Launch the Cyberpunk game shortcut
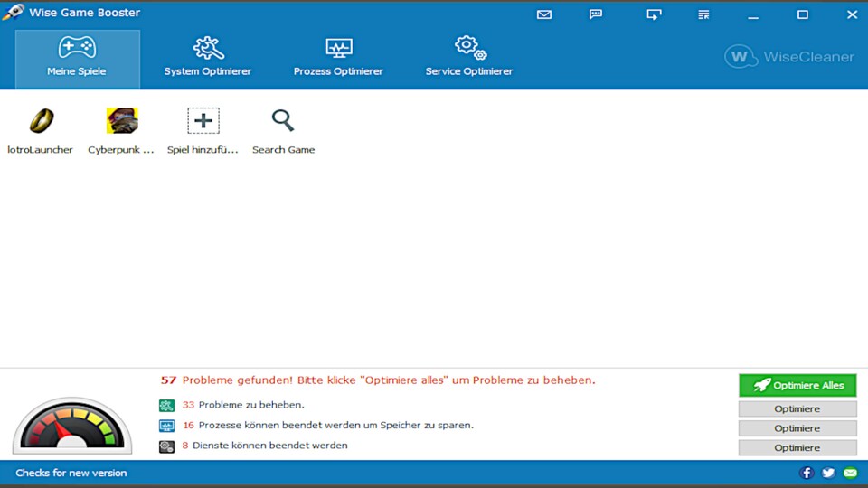This screenshot has width=868, height=488. 121,121
